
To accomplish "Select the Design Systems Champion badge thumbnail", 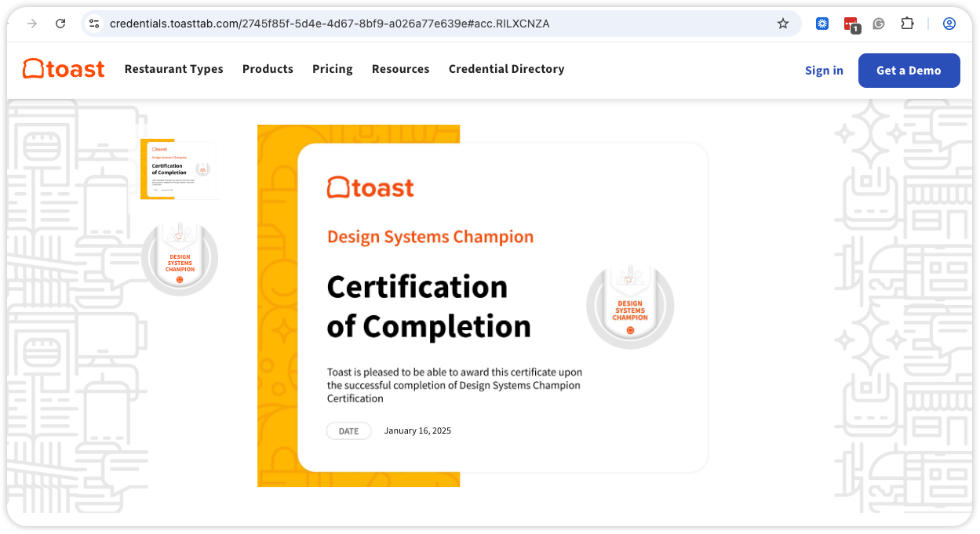I will (180, 258).
